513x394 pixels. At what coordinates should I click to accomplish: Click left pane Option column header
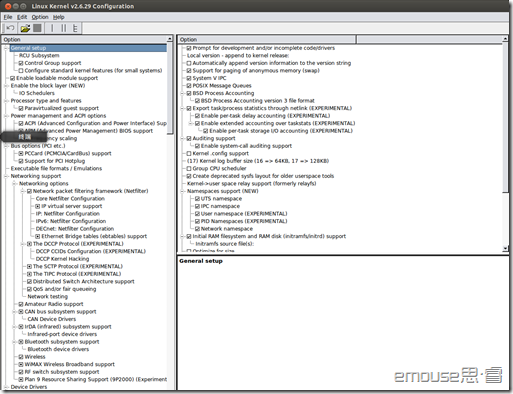84,40
